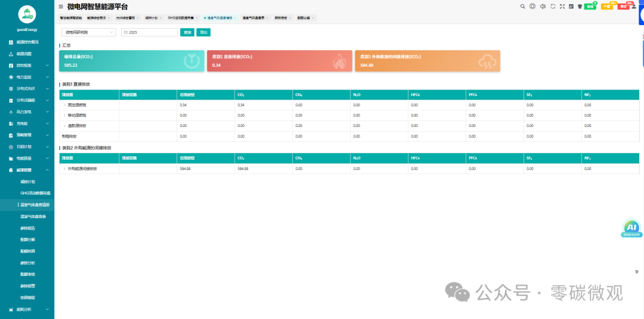
Task: Enter fullscreen with the expand icon
Action: point(562,6)
